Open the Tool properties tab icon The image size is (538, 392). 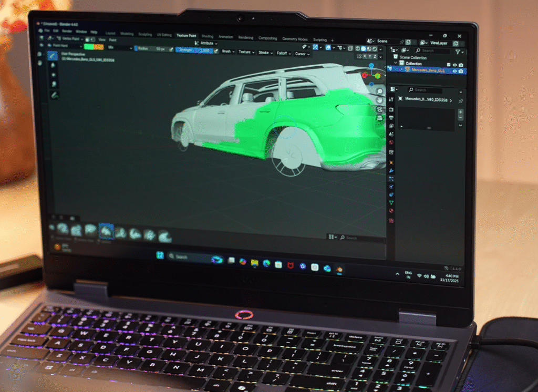coord(391,99)
